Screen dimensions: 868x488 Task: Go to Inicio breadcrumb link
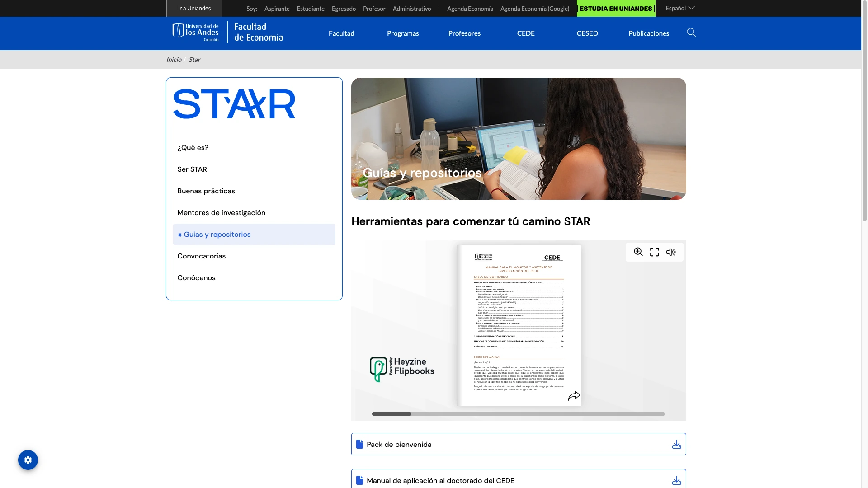[x=174, y=60]
